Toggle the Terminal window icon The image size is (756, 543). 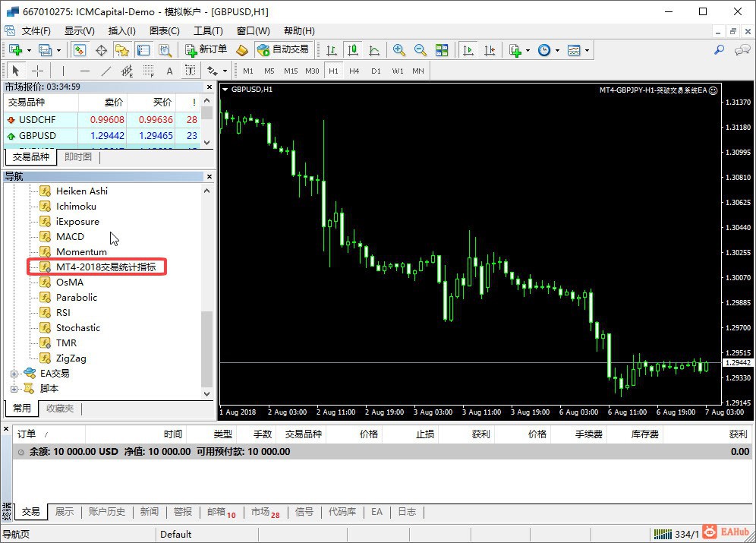pos(143,50)
